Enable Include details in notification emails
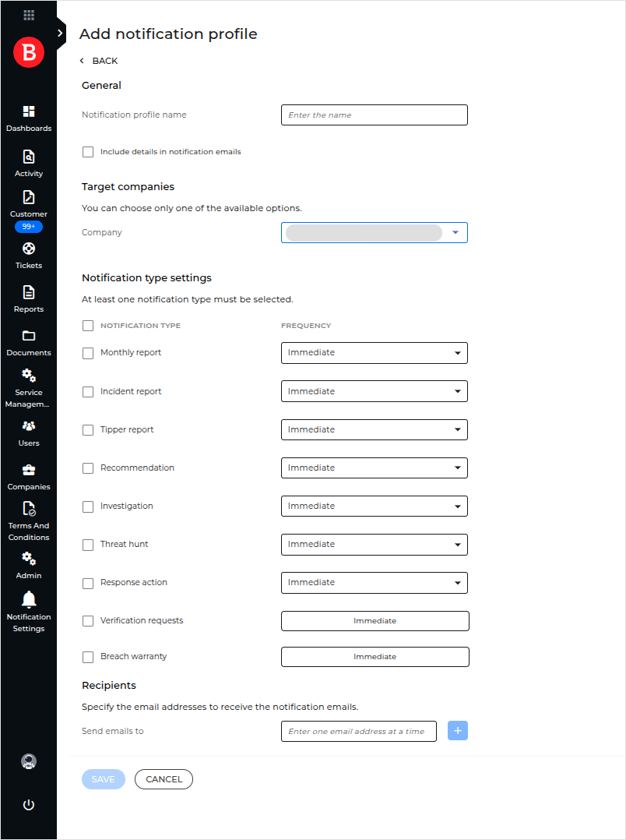 coord(87,151)
